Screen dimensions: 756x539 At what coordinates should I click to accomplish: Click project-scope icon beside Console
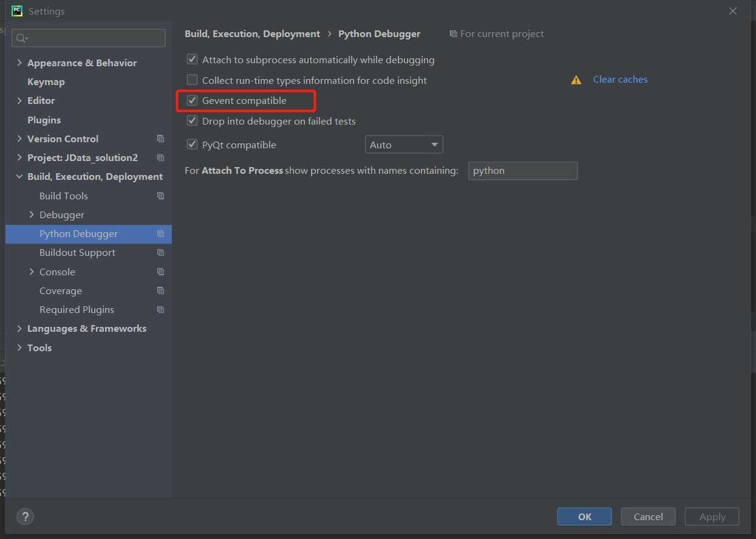[160, 272]
